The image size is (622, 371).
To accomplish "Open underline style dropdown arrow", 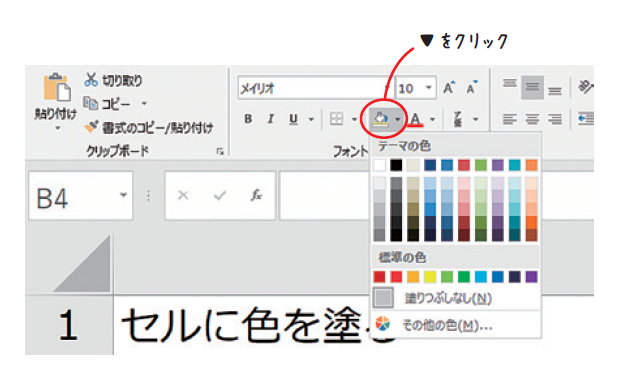I will (x=311, y=119).
